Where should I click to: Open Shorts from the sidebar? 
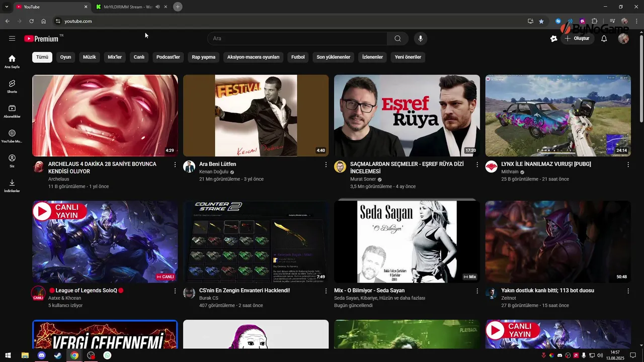12,86
